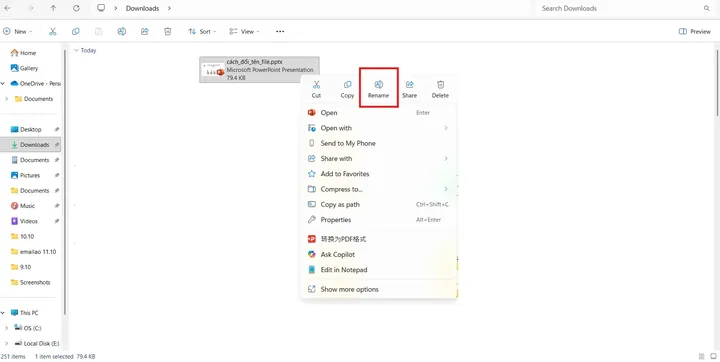Image resolution: width=720 pixels, height=362 pixels.
Task: Switch to details view in status bar
Action: [702, 356]
